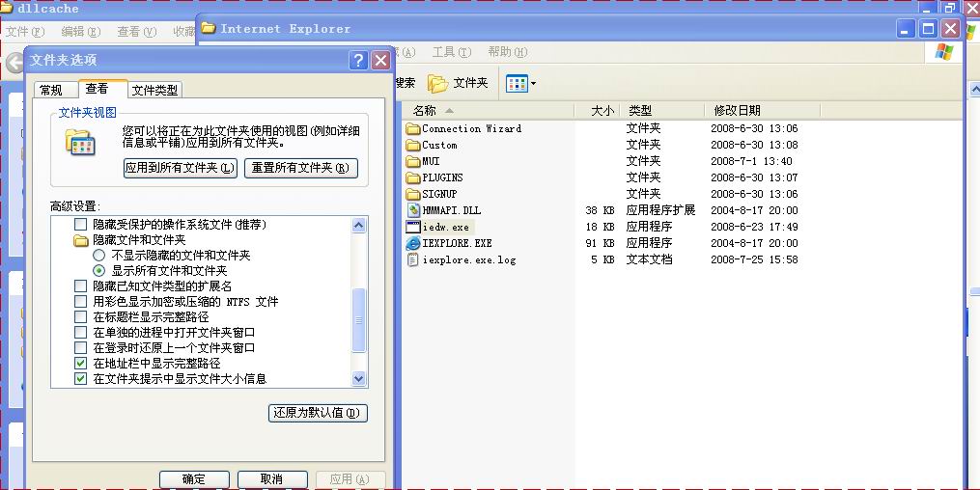The width and height of the screenshot is (980, 490).
Task: Open 查看(V) menu in dllcache window
Action: [137, 31]
